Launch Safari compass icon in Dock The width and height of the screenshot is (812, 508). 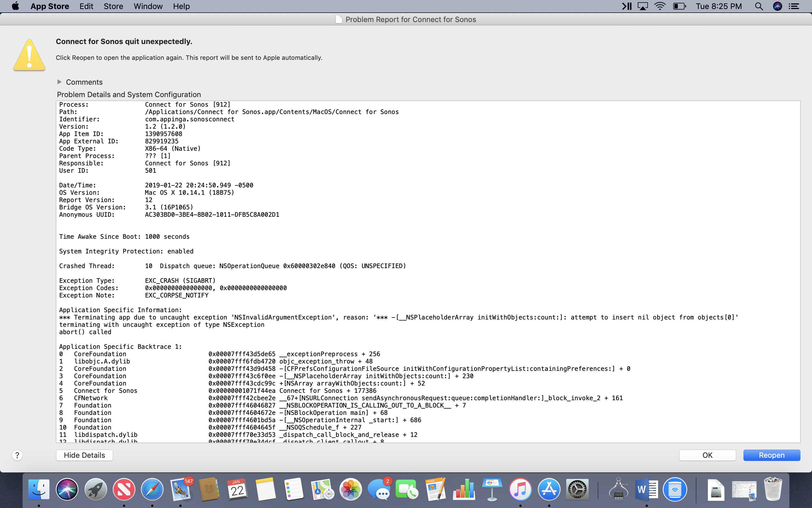tap(152, 489)
